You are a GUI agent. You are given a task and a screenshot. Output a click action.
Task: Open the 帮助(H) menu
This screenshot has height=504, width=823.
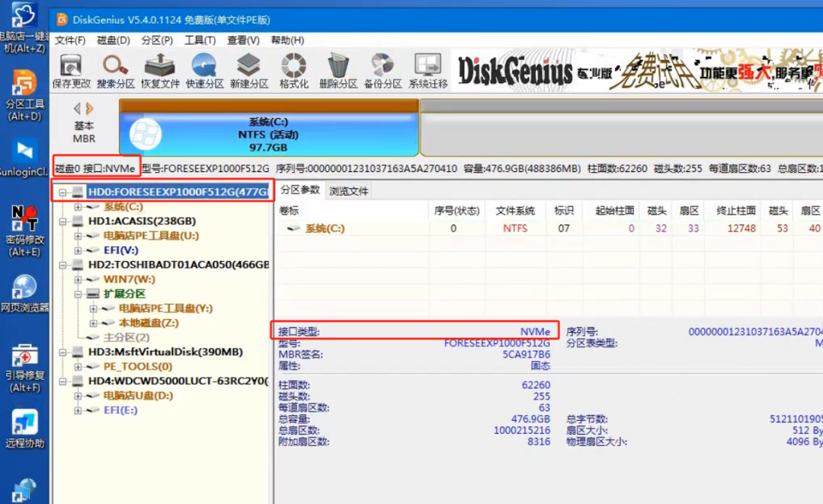pos(287,40)
